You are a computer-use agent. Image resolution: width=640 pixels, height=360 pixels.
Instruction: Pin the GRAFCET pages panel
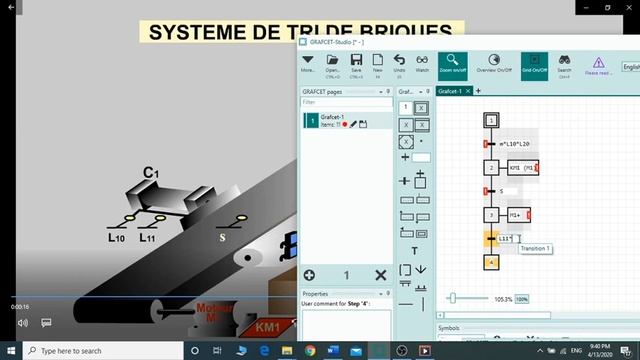388,91
